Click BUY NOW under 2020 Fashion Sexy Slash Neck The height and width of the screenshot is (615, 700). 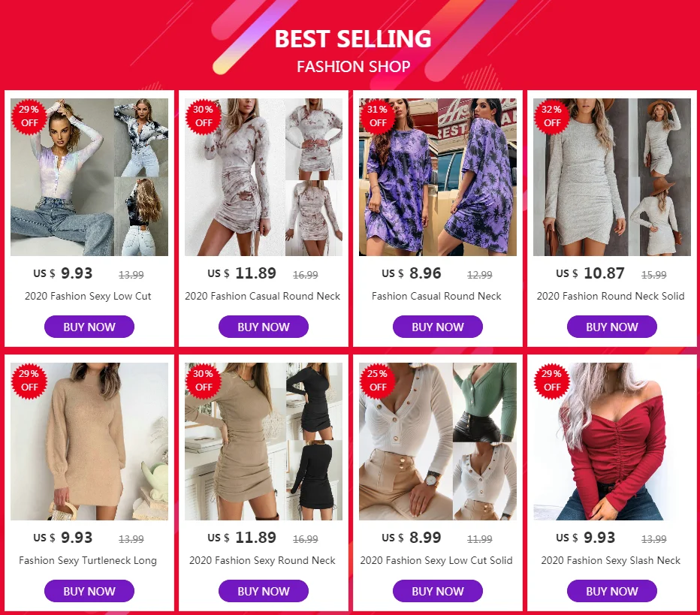pos(611,591)
